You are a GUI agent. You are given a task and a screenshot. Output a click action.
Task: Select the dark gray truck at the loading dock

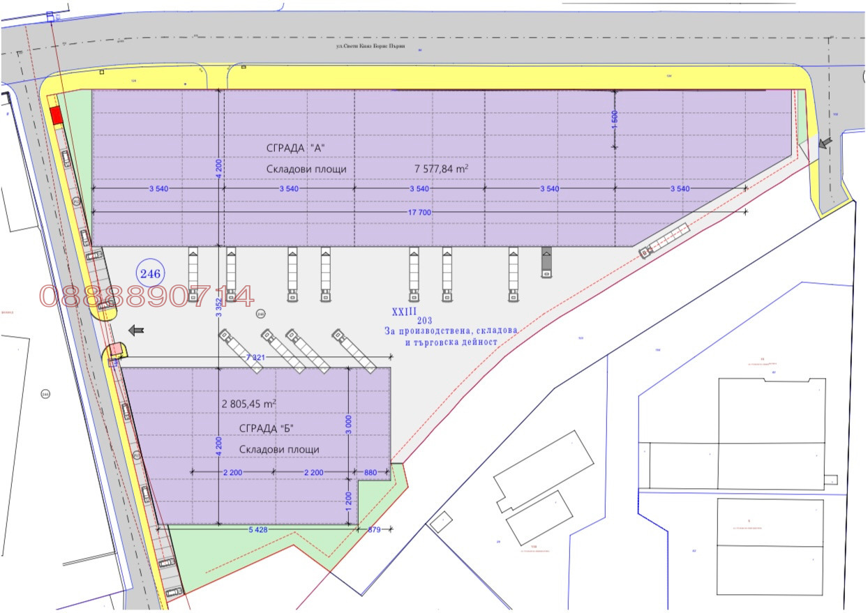click(546, 262)
